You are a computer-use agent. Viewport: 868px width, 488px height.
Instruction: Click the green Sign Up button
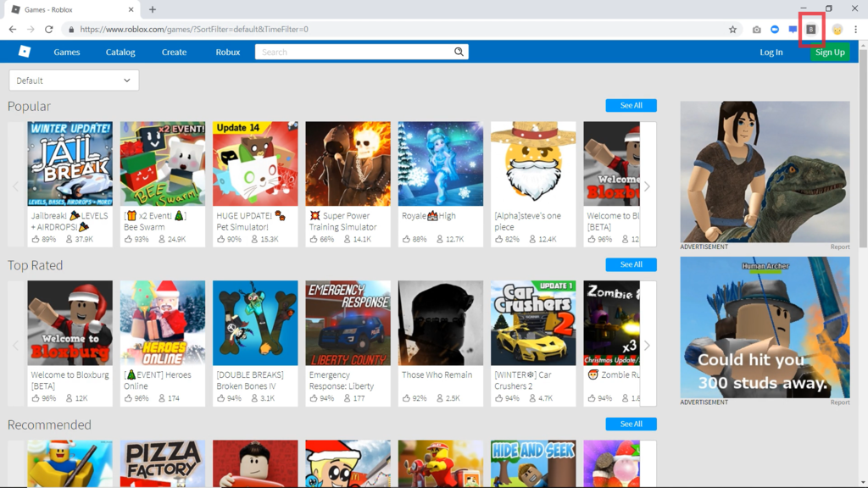pos(830,52)
